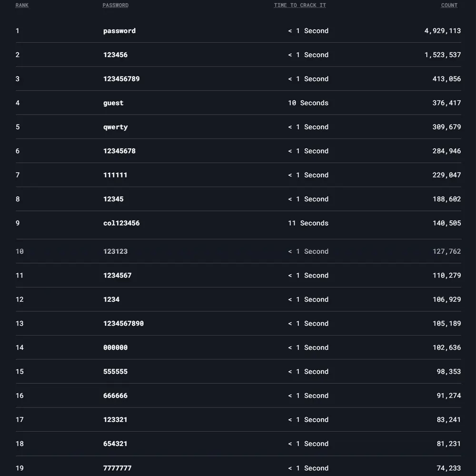
Task: Sort by the RANK column header
Action: [x=22, y=5]
